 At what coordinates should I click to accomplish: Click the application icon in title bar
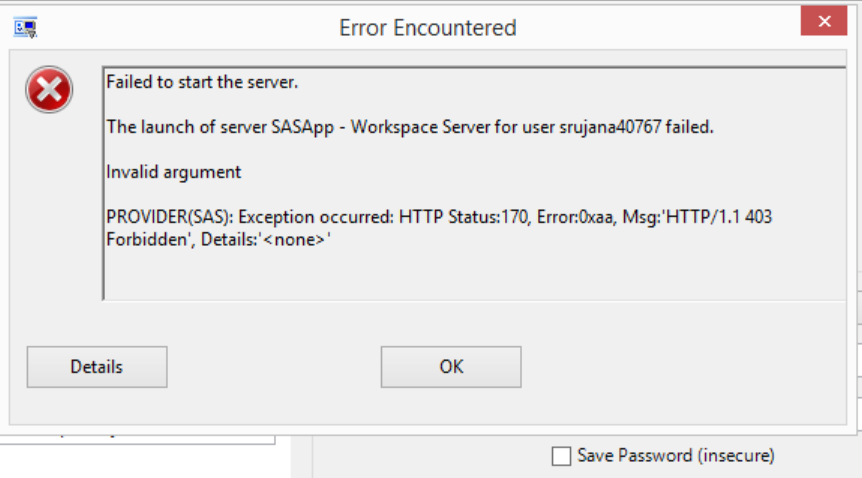click(x=25, y=27)
